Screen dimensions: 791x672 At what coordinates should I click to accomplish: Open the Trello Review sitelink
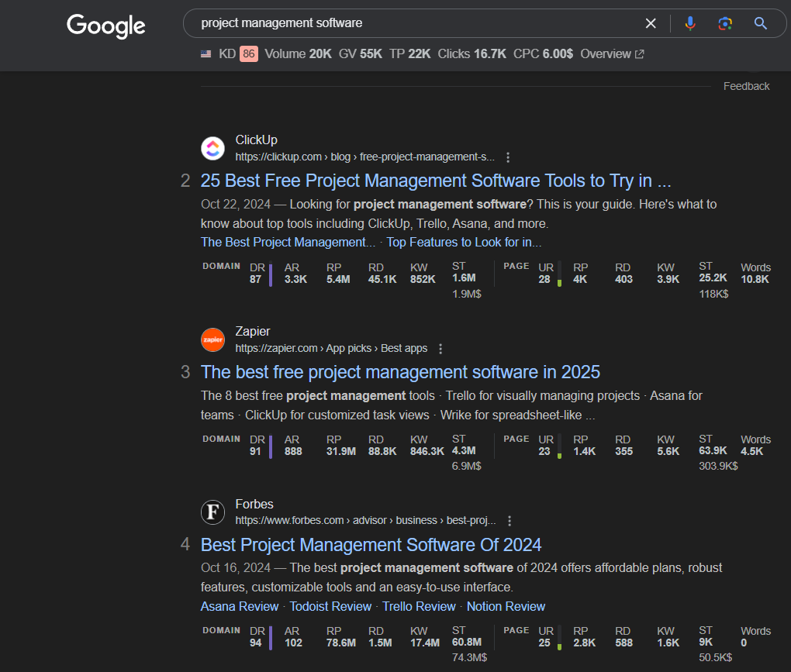pos(419,606)
